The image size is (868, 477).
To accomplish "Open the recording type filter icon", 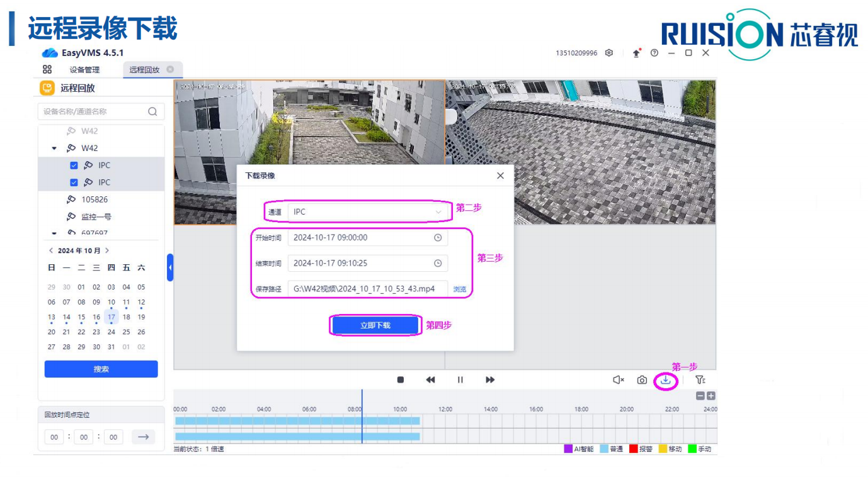I will click(x=700, y=380).
